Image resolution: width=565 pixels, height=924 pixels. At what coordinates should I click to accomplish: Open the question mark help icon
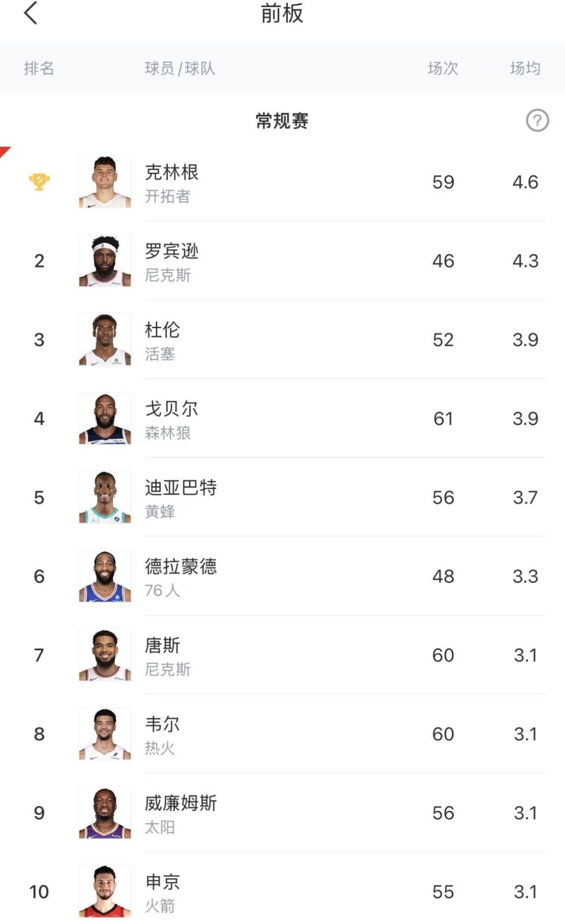pyautogui.click(x=537, y=121)
